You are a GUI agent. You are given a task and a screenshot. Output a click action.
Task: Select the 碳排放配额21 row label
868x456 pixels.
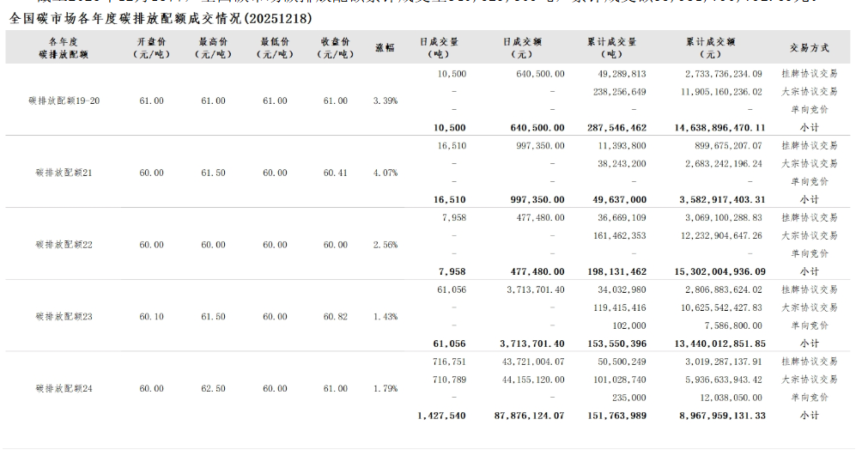coord(64,173)
